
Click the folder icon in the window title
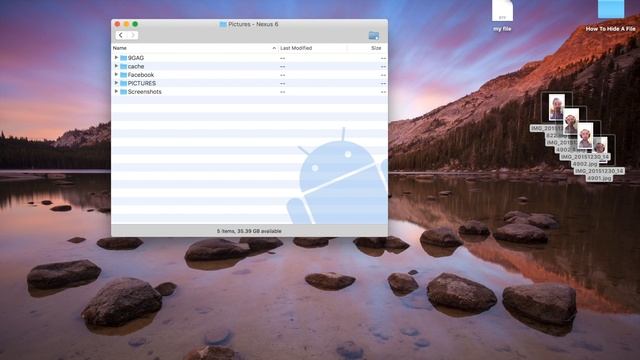click(223, 24)
